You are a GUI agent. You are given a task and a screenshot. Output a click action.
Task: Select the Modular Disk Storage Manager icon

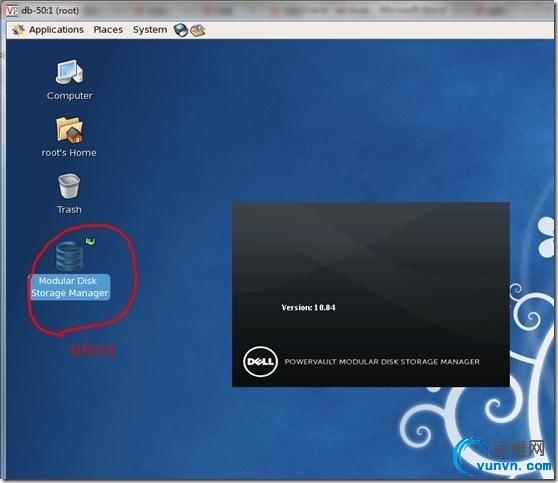pos(70,256)
